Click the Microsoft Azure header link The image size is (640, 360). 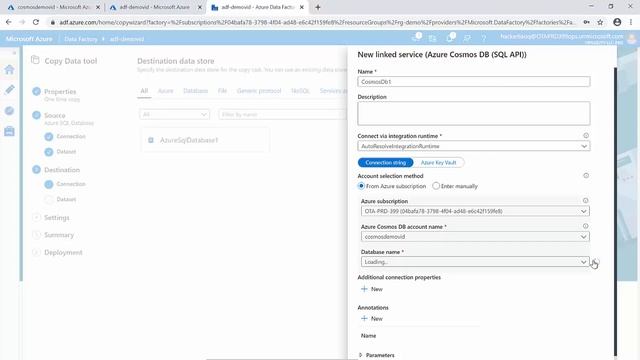[29, 39]
